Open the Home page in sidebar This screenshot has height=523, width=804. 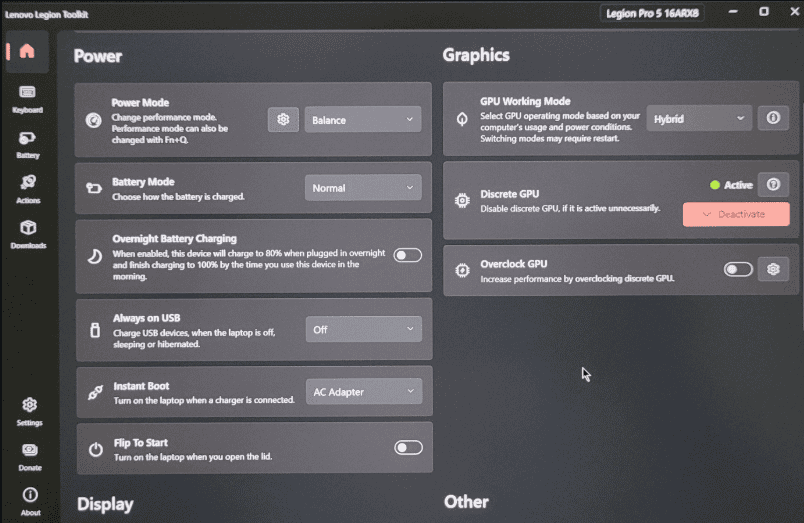(x=27, y=51)
